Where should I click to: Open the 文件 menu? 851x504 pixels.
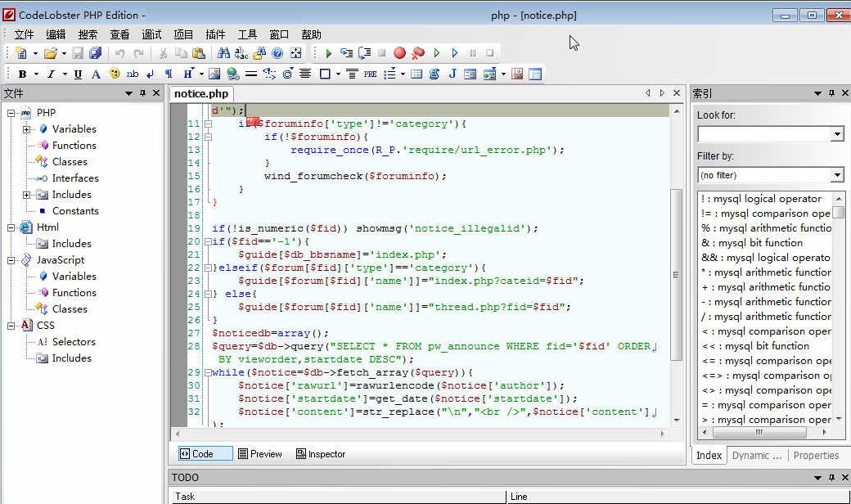[x=24, y=34]
